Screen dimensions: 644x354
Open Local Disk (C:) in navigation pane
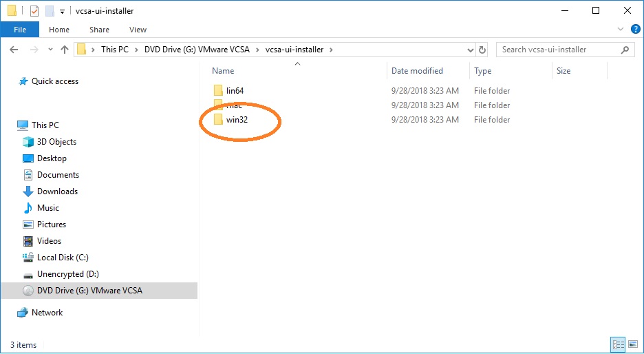click(x=63, y=258)
